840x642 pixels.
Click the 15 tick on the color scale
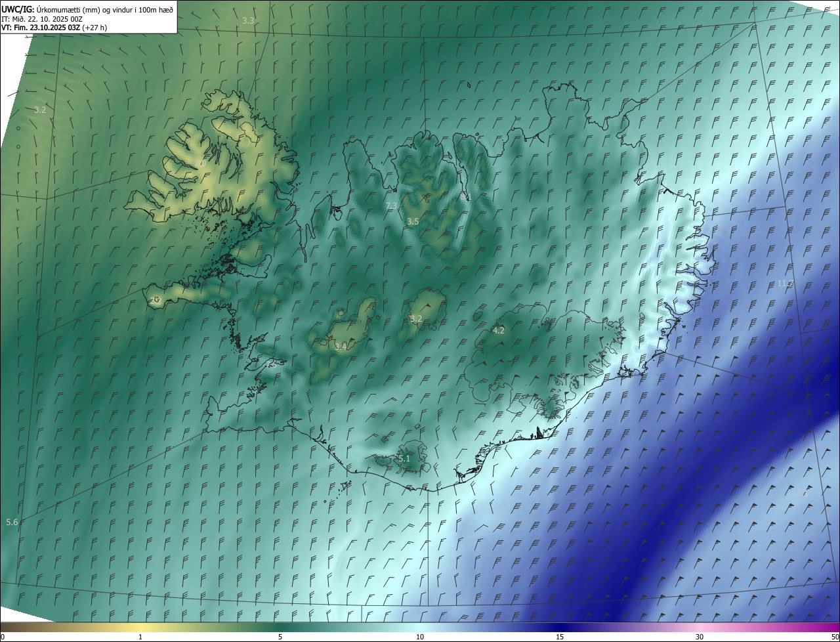(560, 637)
